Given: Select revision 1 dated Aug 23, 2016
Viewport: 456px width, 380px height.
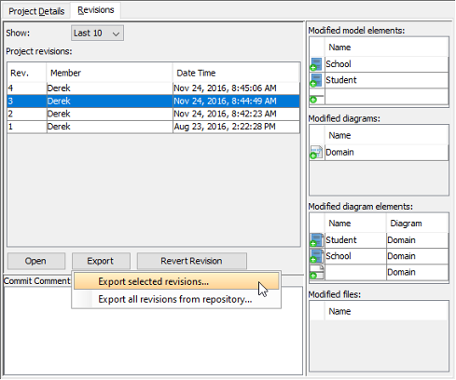Looking at the screenshot, I should tap(153, 127).
